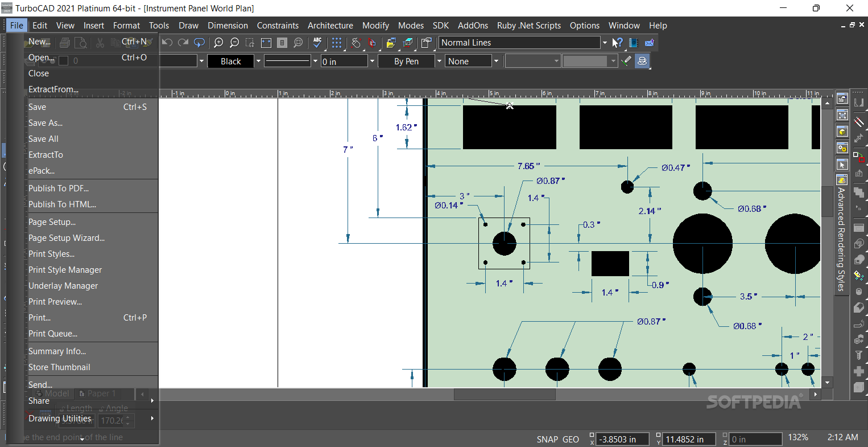Click the gray brush color swatch
Screen dimensions: 868x447
[585, 61]
